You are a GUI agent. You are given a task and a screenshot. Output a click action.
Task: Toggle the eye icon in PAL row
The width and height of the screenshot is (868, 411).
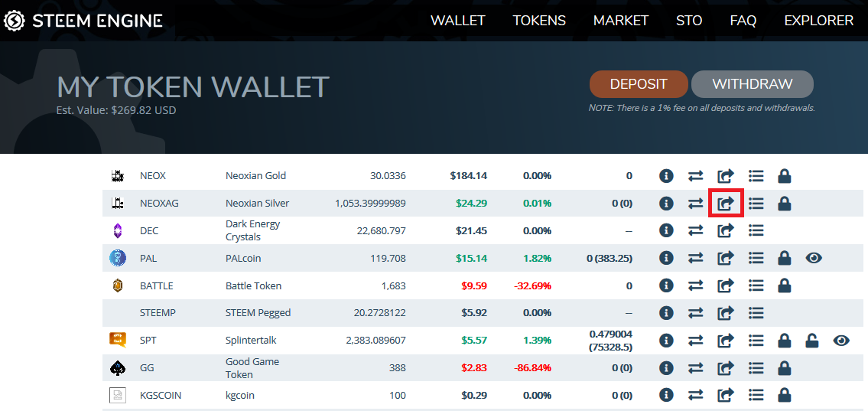(x=813, y=258)
